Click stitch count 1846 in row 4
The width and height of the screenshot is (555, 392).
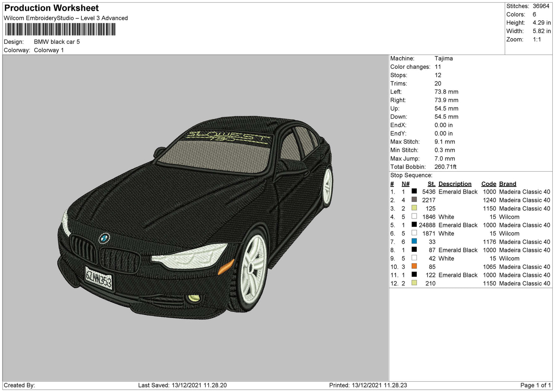[x=429, y=217]
